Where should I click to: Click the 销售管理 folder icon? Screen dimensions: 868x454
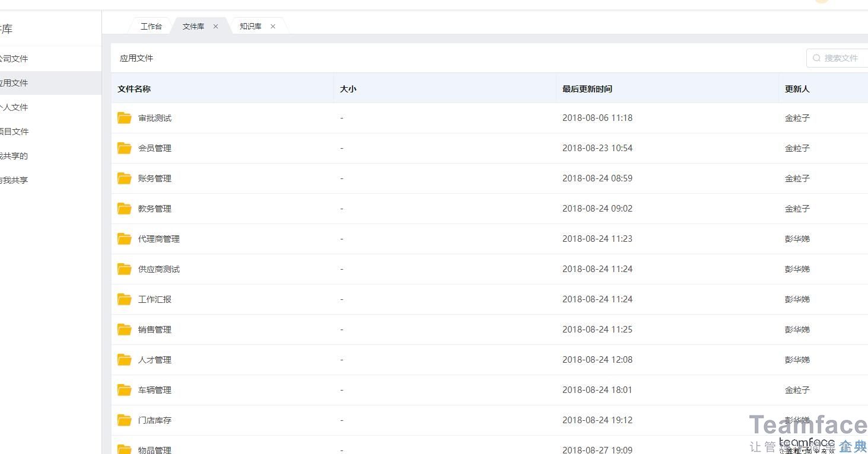(x=124, y=330)
